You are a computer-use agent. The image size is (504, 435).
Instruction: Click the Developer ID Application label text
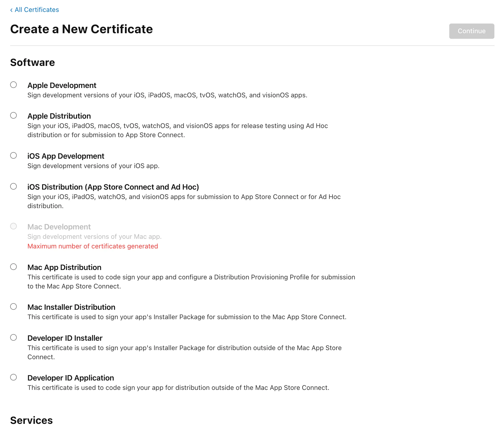point(70,378)
